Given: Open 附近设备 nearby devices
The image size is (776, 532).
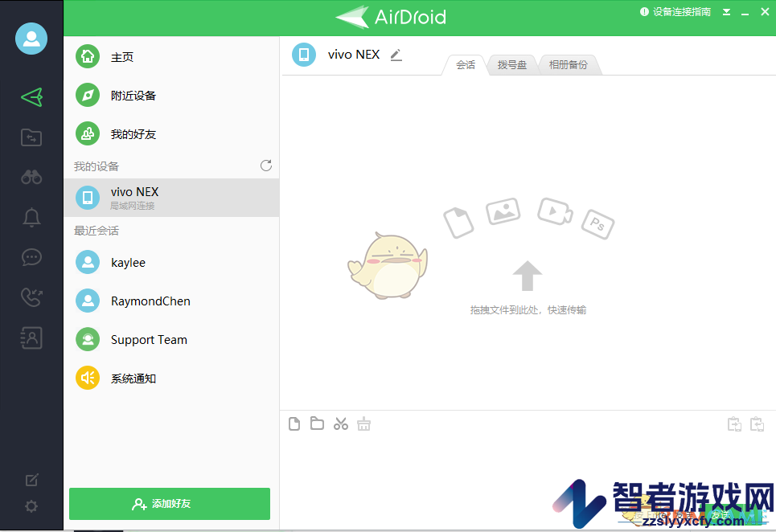Looking at the screenshot, I should (171, 95).
